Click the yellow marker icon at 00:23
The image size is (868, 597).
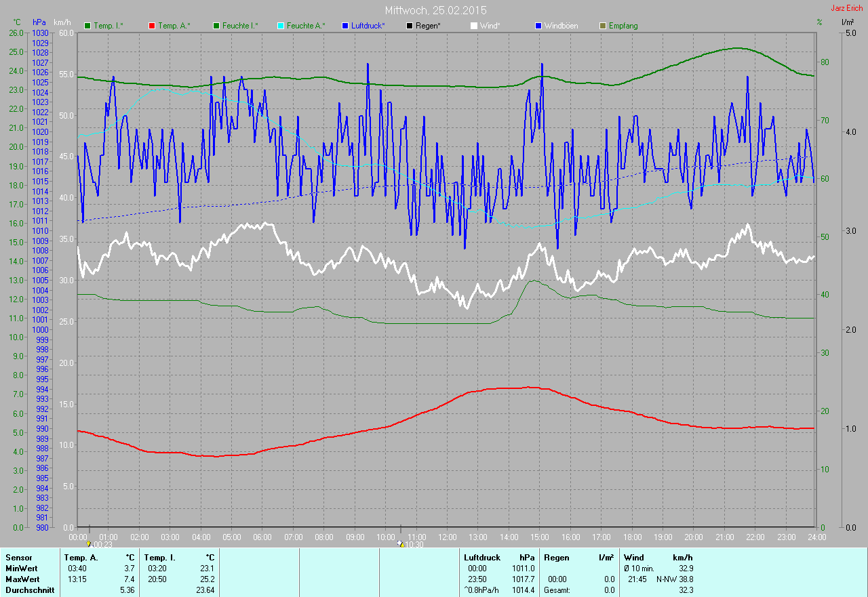click(89, 543)
